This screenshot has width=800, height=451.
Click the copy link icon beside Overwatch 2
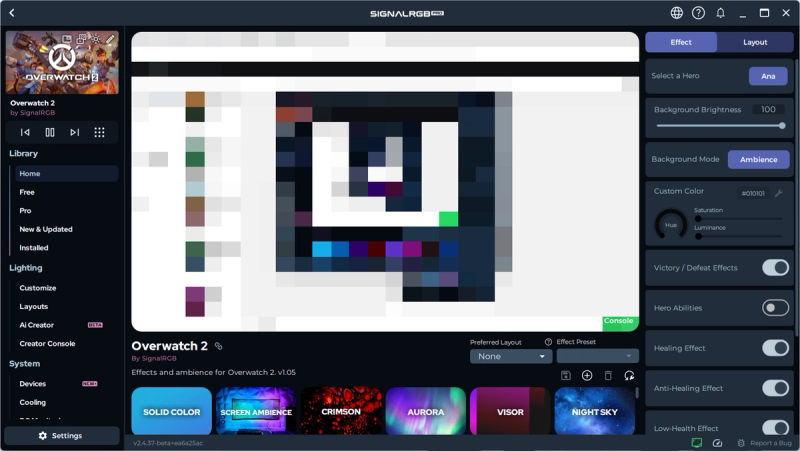point(219,346)
